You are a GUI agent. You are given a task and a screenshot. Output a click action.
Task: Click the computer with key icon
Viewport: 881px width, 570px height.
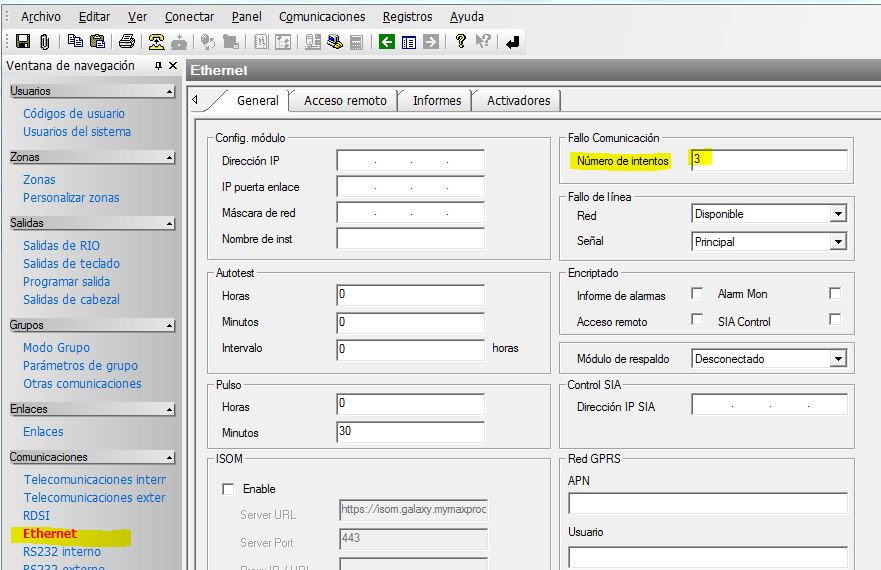[x=335, y=42]
